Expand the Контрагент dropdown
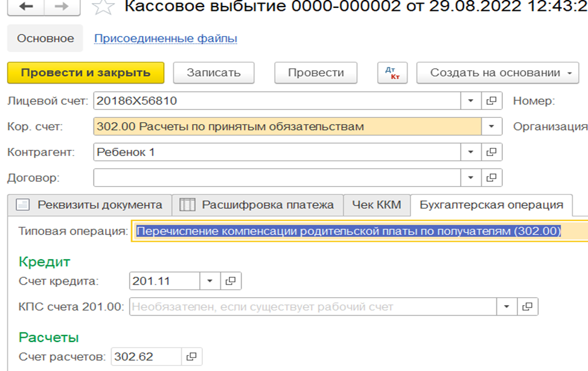Screen dimensions: 588x371 pyautogui.click(x=471, y=152)
